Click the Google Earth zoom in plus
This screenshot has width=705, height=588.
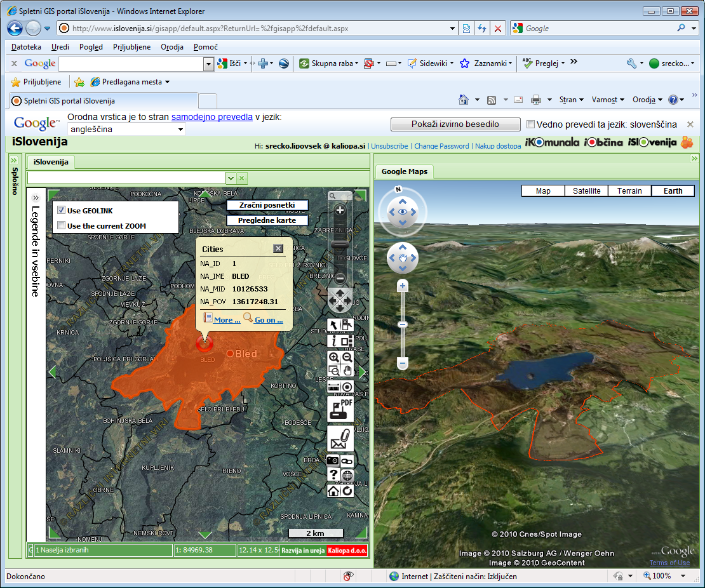point(403,286)
